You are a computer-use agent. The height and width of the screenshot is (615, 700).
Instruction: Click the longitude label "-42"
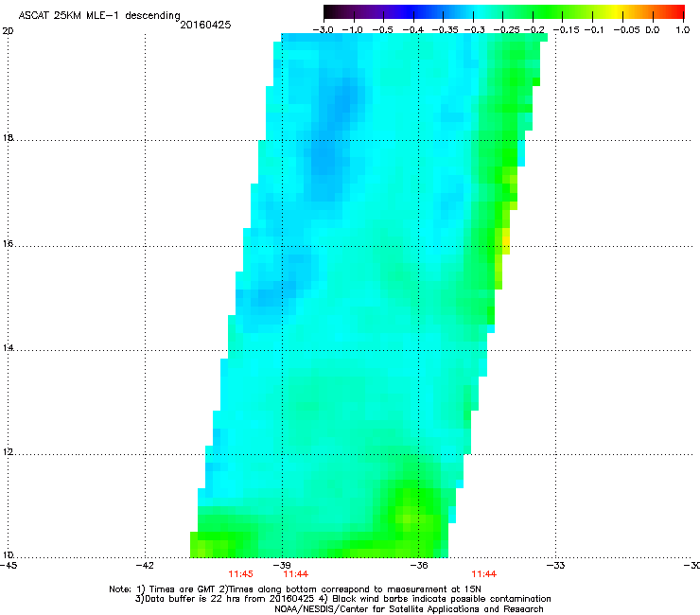(x=145, y=565)
